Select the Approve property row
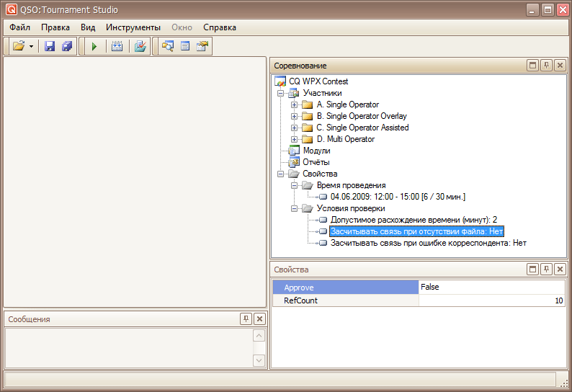Viewport: 572px width, 392px height. tap(344, 287)
